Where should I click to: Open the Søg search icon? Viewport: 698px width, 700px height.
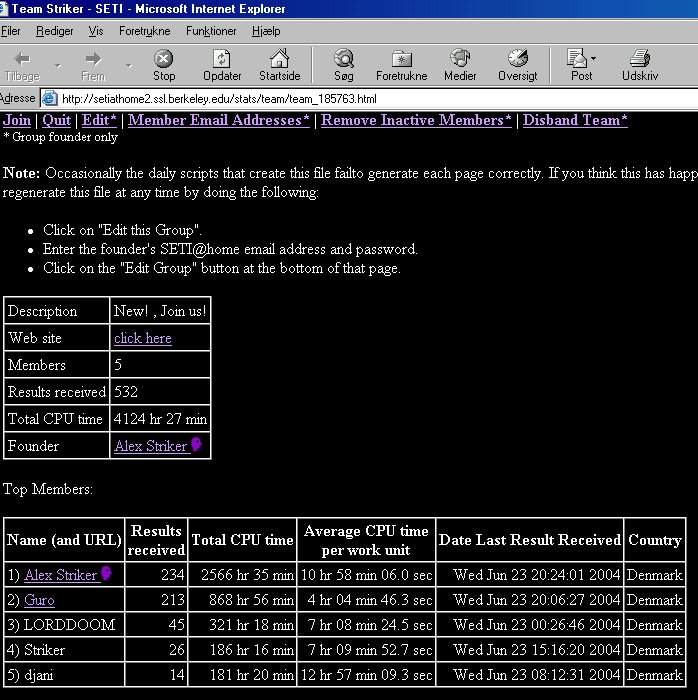344,58
